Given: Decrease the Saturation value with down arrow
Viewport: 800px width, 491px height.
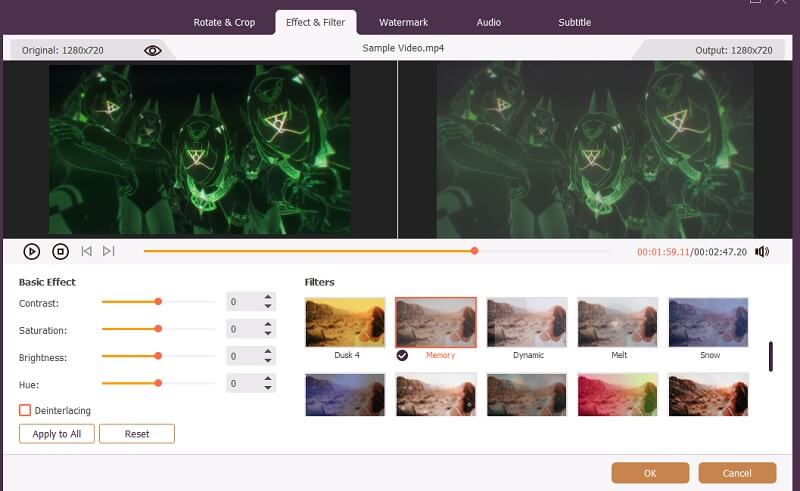Looking at the screenshot, I should 268,334.
